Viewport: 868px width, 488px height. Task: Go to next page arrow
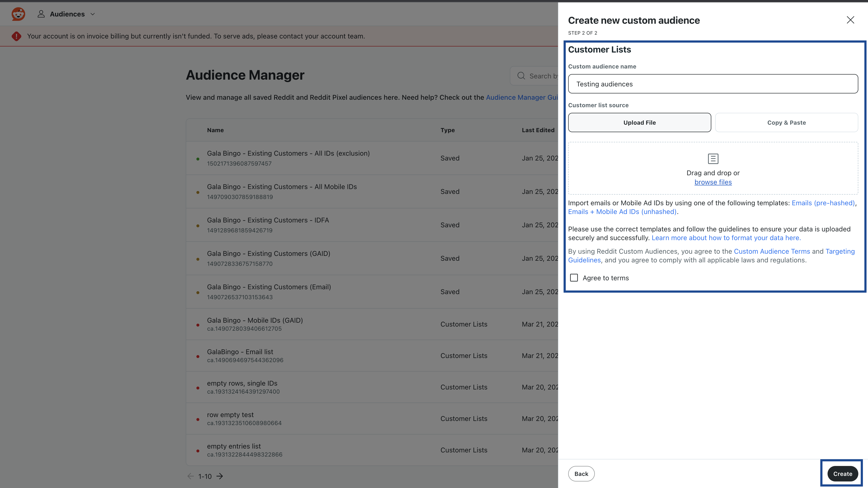220,476
